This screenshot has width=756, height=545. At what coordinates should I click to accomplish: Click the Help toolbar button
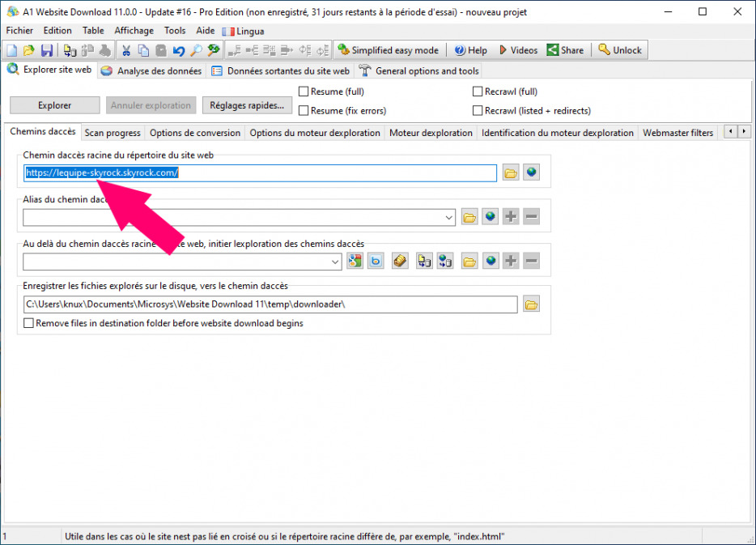point(470,50)
